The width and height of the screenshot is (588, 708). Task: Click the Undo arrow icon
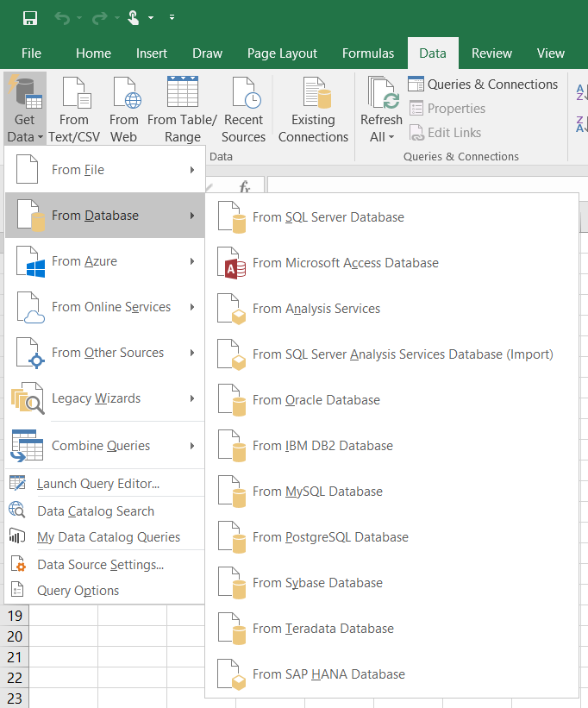[62, 18]
